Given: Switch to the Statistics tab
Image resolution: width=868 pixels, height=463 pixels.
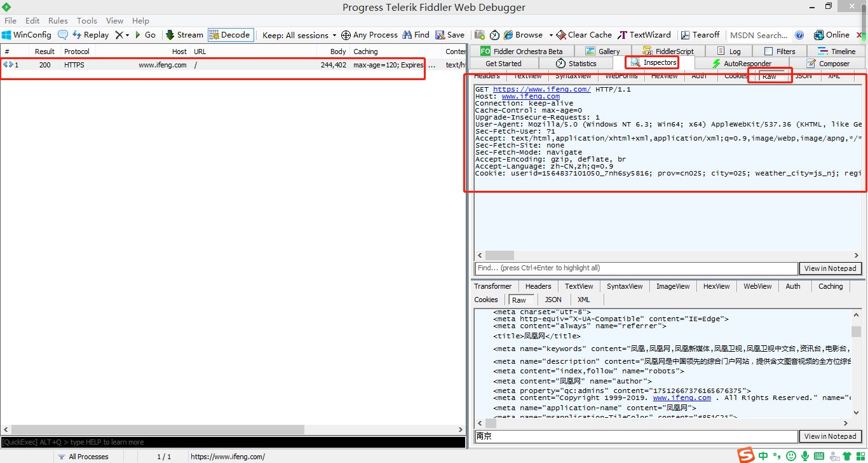Looking at the screenshot, I should pos(576,64).
